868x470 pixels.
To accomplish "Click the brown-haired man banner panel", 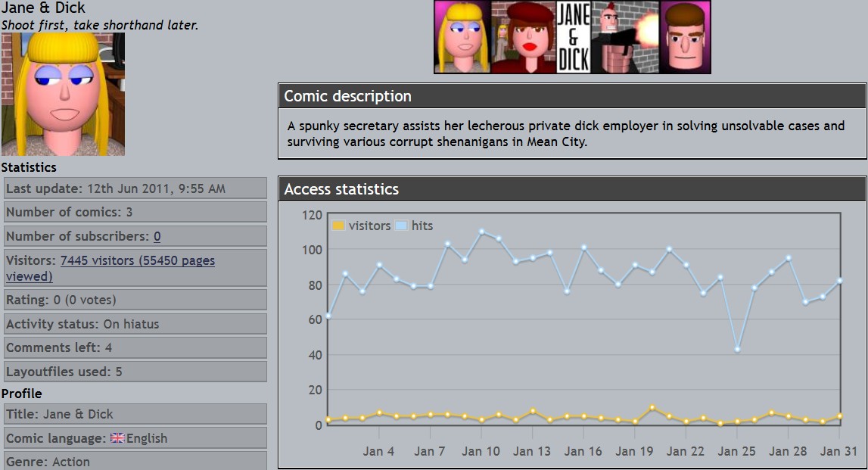I will click(685, 37).
